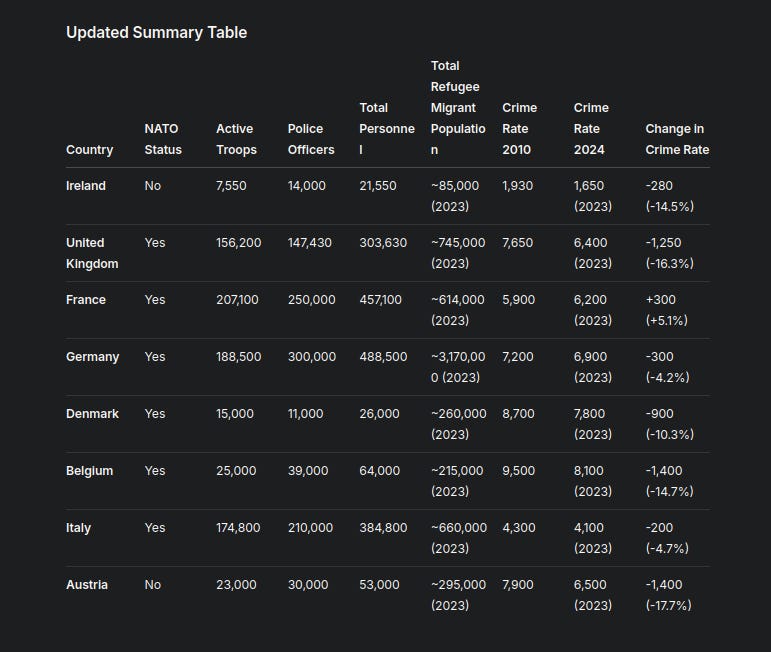Click Germany migrant population ~3,170,000

point(458,367)
